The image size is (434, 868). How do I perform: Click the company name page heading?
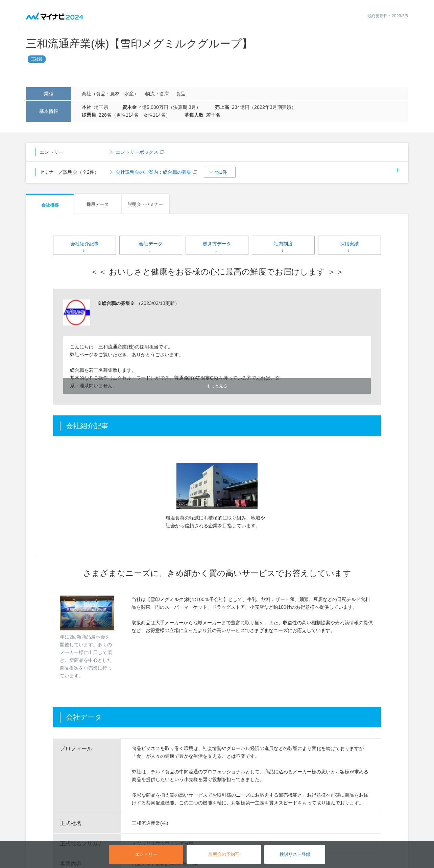point(138,44)
